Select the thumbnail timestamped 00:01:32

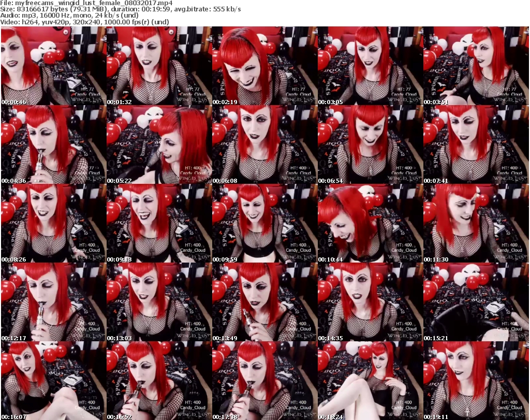159,66
